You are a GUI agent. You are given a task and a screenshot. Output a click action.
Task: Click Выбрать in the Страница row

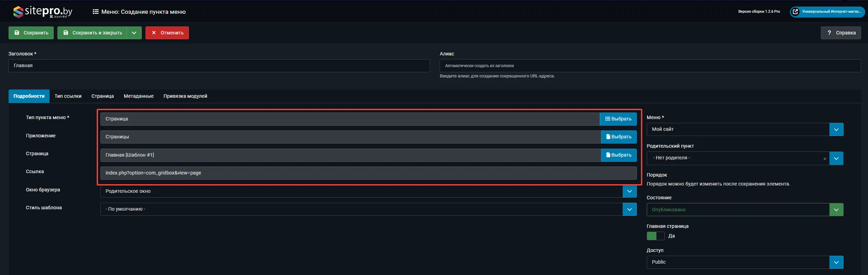(x=618, y=155)
